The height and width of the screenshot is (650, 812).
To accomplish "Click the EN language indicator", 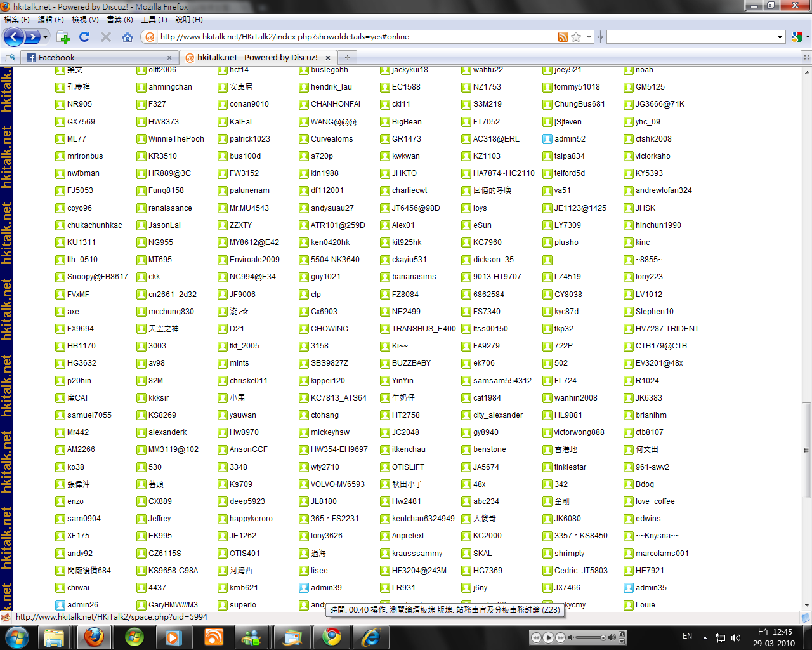I will [x=687, y=636].
